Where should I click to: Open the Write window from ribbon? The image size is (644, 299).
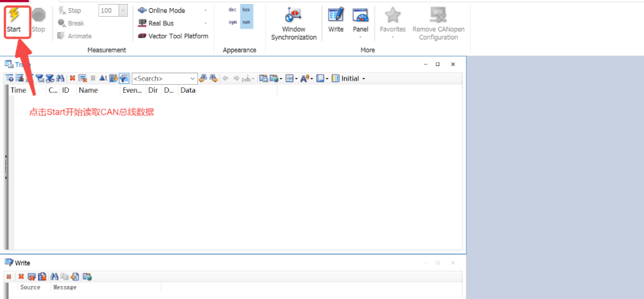[336, 20]
